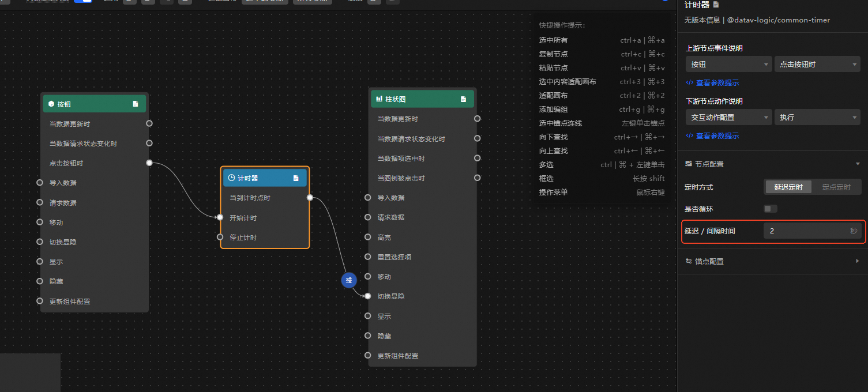The width and height of the screenshot is (868, 392).
Task: Select the 按钮 node title bar
Action: [95, 104]
